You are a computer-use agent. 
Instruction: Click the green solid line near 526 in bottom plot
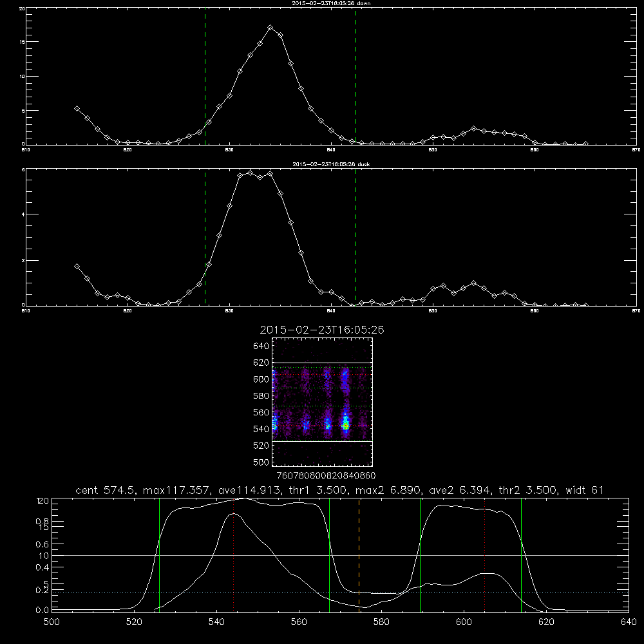[159, 555]
